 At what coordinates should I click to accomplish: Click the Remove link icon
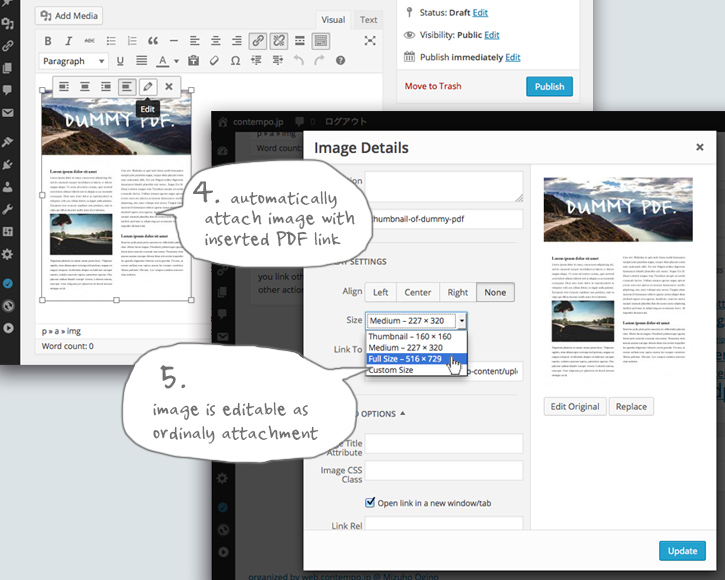pos(279,41)
